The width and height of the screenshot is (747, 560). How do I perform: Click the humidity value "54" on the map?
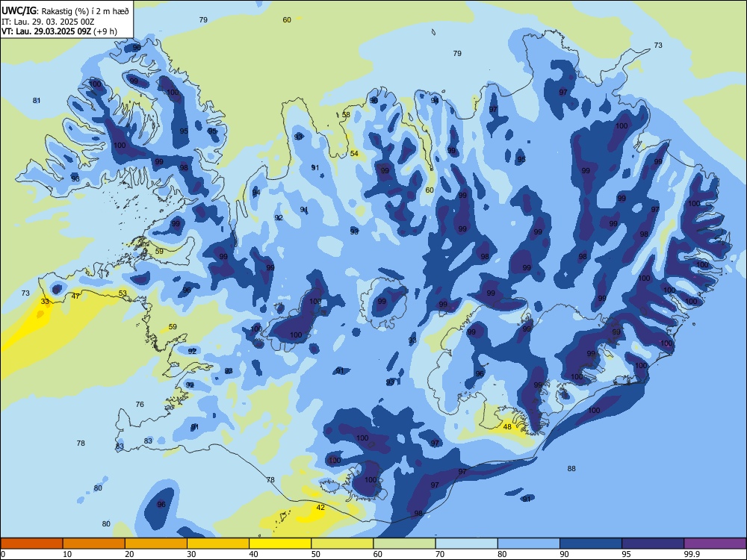354,153
